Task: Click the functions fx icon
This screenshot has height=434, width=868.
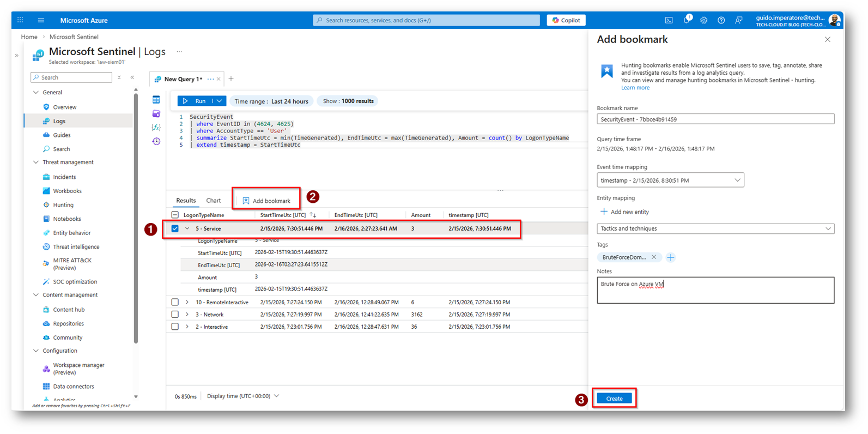Action: tap(156, 127)
